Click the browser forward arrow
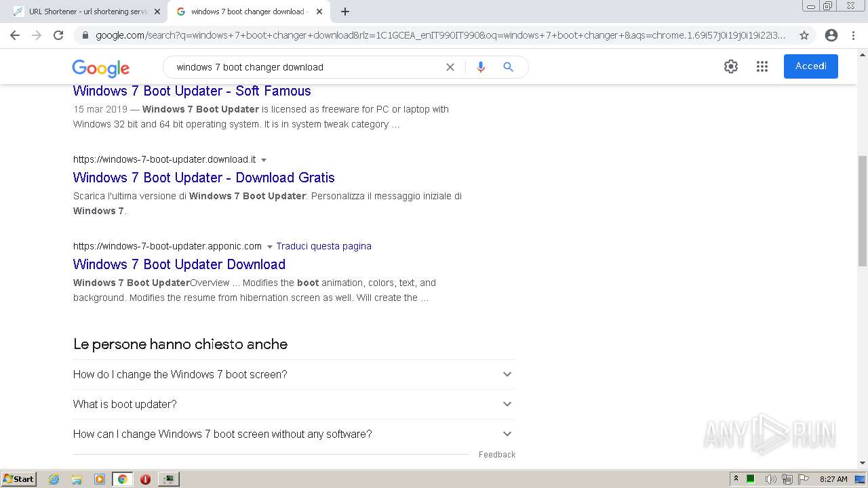Screen dimensions: 868x488 point(37,35)
